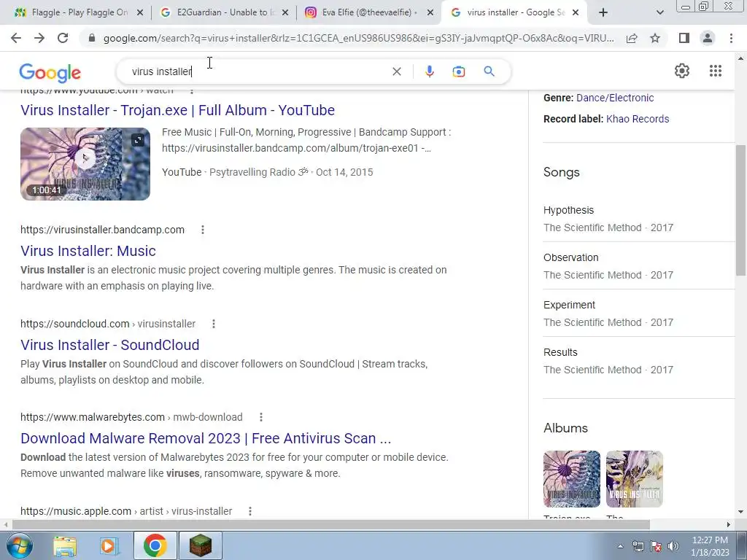Open The Scientific Method album cover
This screenshot has height=560, width=747.
click(634, 478)
